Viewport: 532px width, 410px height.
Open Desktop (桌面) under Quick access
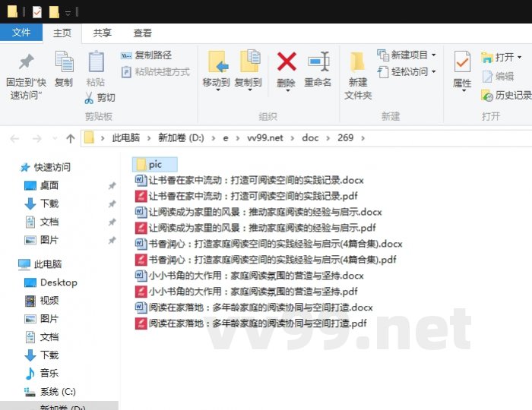click(41, 185)
